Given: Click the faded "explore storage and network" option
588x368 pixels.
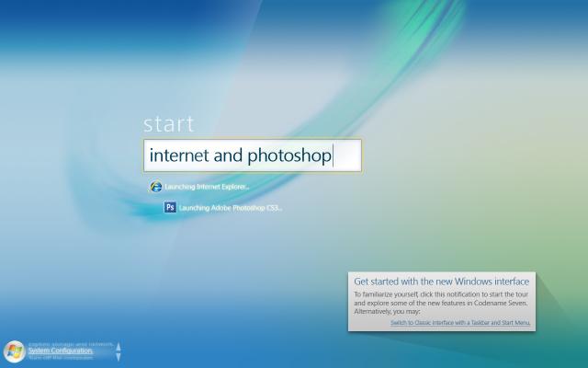Looking at the screenshot, I should [71, 343].
